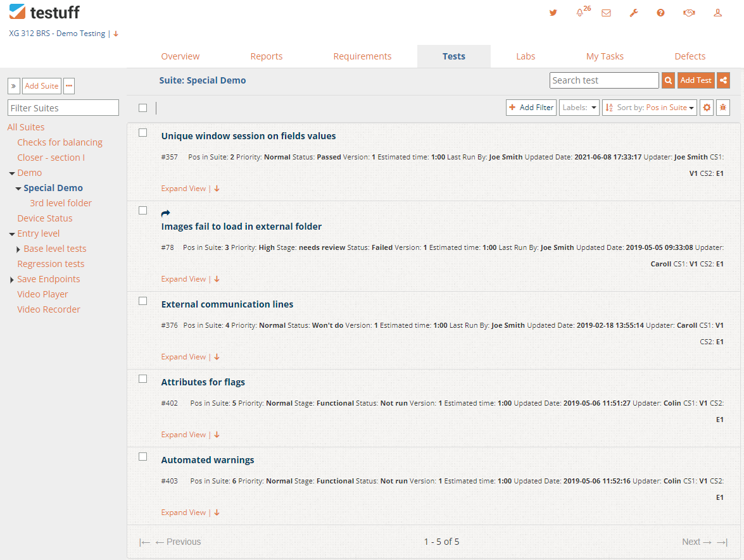Viewport: 744px width, 560px height.
Task: Expand the Base level tests tree arrow
Action: click(18, 249)
